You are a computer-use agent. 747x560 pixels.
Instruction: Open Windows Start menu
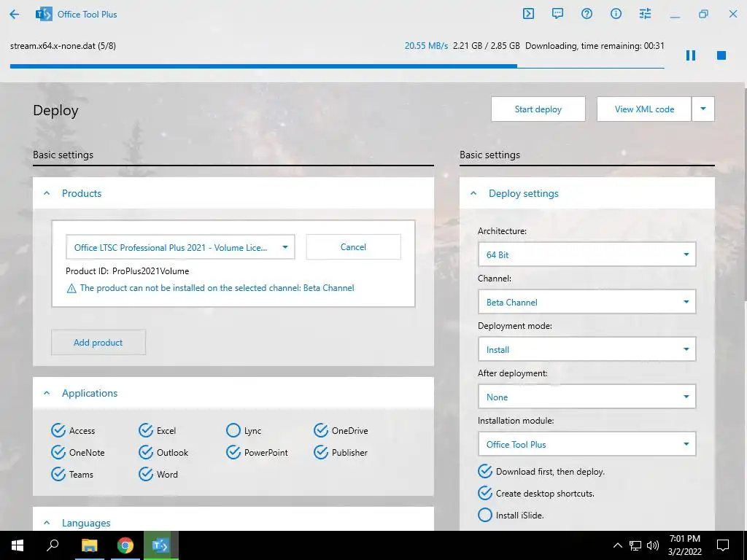(x=18, y=545)
